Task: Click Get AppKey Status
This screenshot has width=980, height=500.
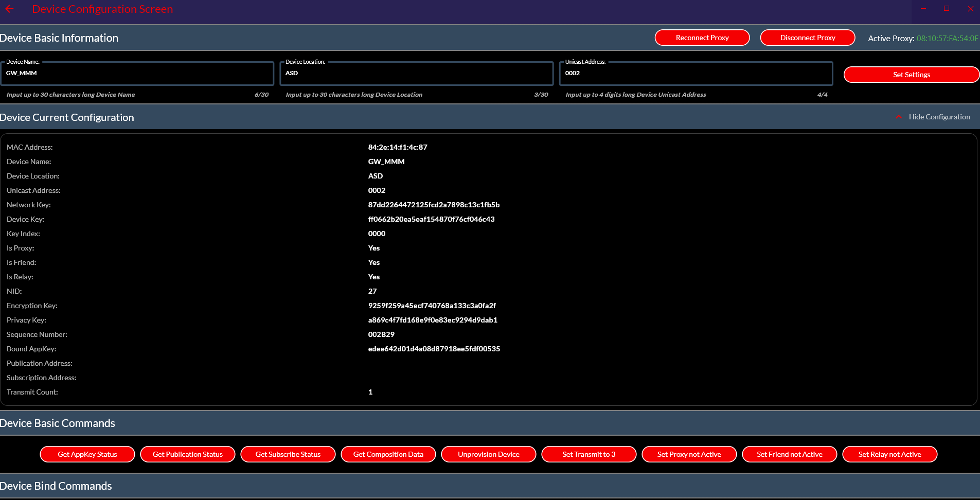Action: coord(87,454)
